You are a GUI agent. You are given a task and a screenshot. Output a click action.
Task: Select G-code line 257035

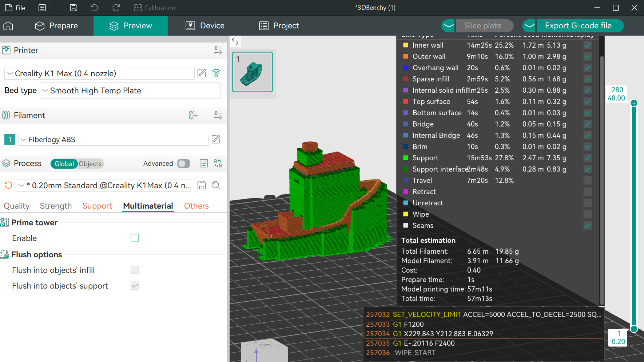(484, 343)
